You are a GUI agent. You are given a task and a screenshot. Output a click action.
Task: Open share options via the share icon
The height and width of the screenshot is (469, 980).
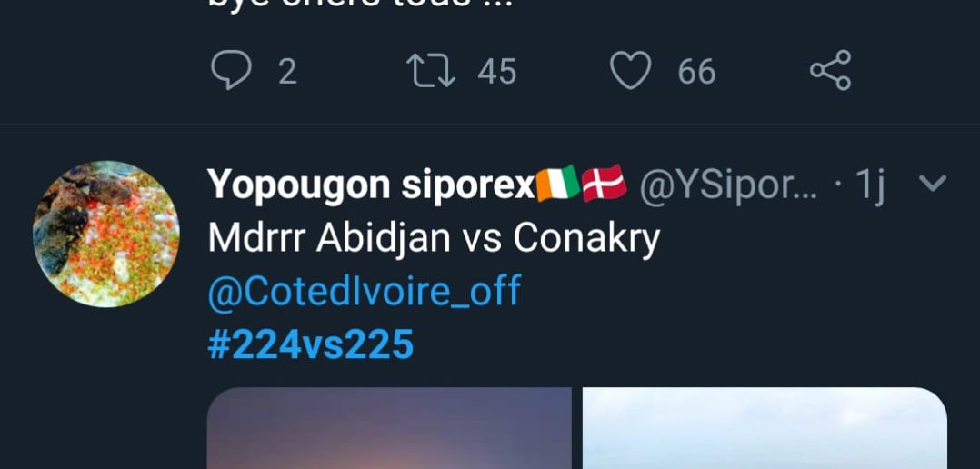tap(831, 70)
